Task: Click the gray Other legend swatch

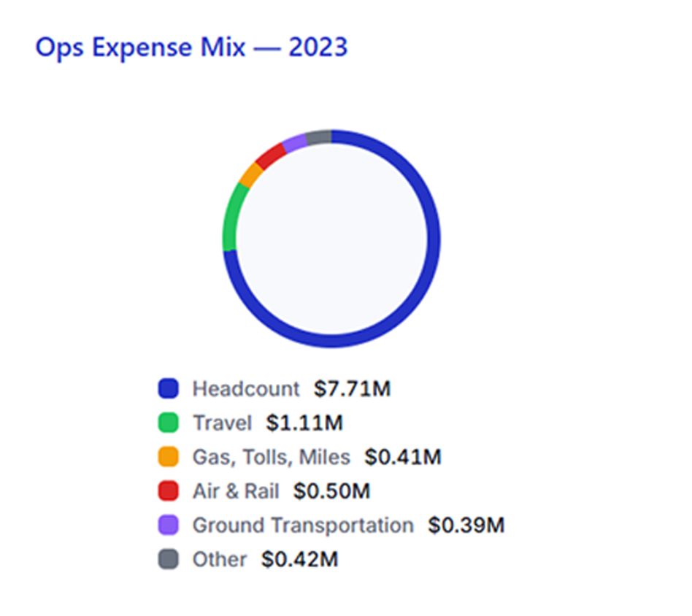Action: (168, 560)
